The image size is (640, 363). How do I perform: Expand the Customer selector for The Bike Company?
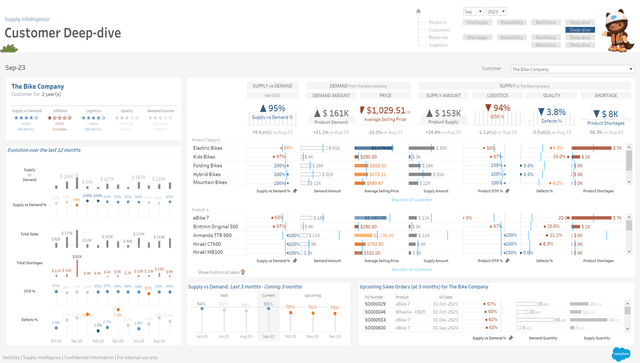coord(572,69)
